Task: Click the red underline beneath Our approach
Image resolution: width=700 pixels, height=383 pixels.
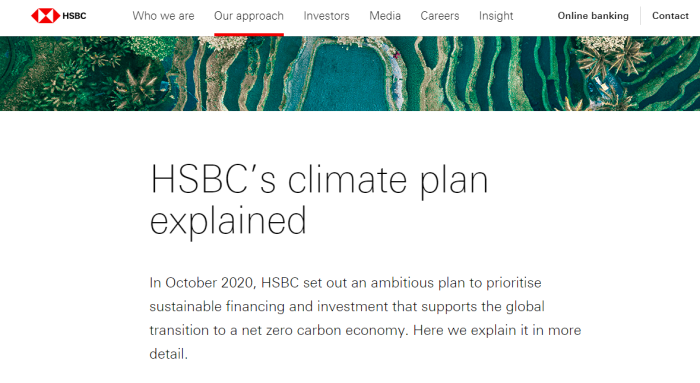Action: click(x=249, y=34)
